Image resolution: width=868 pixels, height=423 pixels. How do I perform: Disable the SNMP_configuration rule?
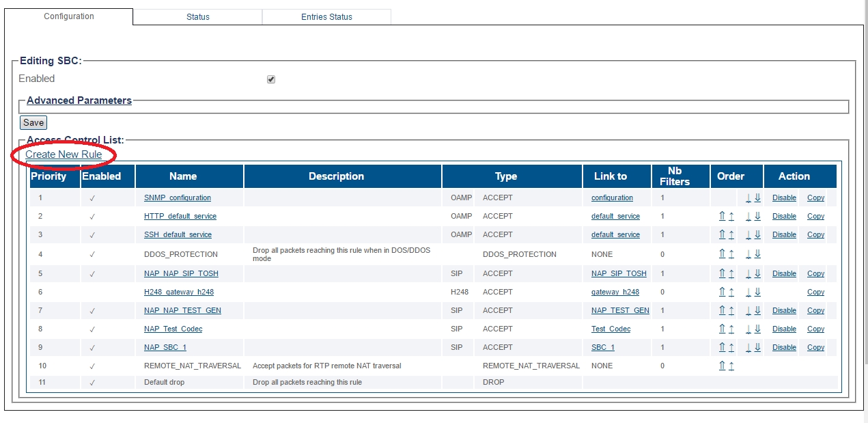(784, 198)
